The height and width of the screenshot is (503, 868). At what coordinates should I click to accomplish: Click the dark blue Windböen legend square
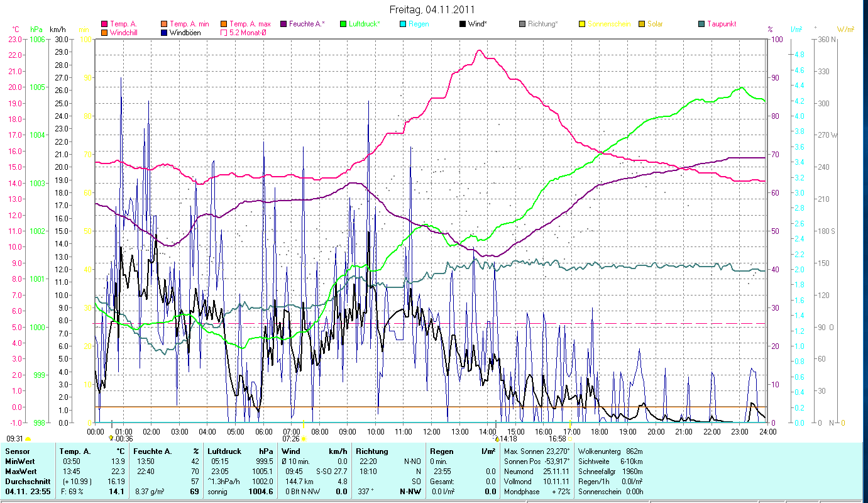[164, 32]
